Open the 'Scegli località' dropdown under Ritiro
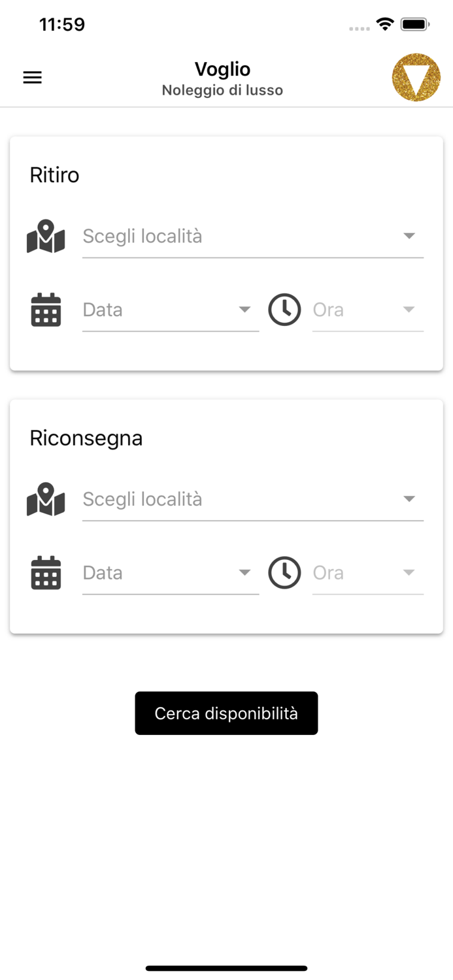The width and height of the screenshot is (453, 980). coord(409,235)
